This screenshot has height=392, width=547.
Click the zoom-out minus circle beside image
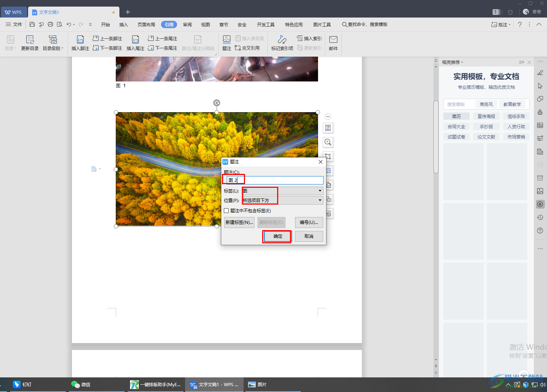point(328,117)
